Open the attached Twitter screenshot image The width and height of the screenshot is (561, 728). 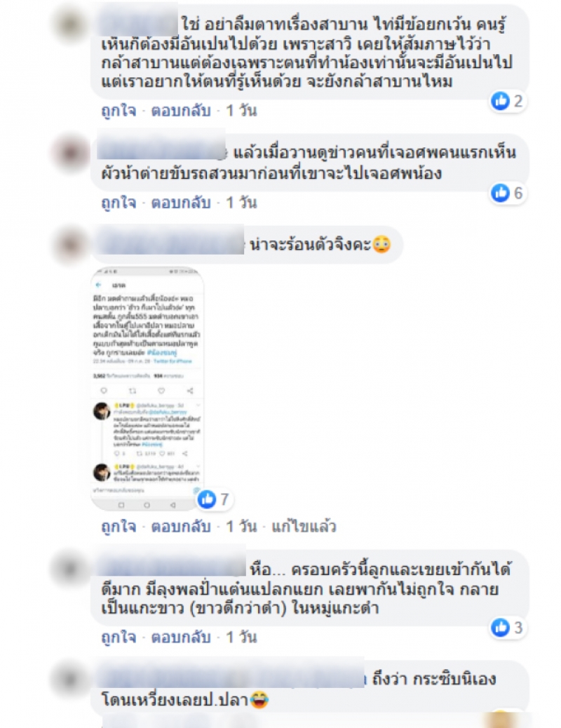point(147,389)
